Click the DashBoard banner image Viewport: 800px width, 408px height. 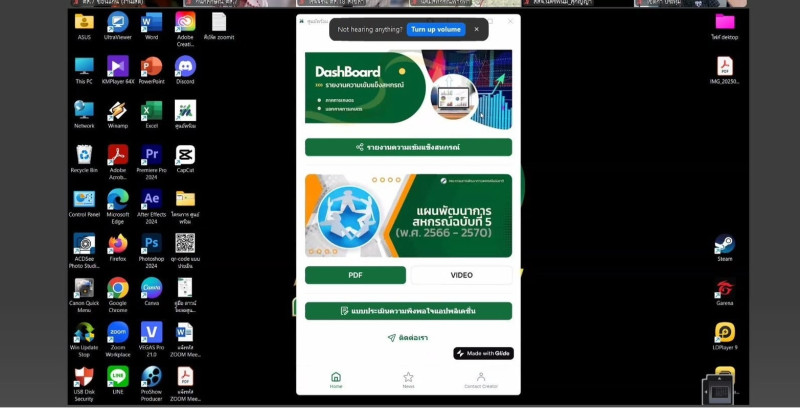408,90
